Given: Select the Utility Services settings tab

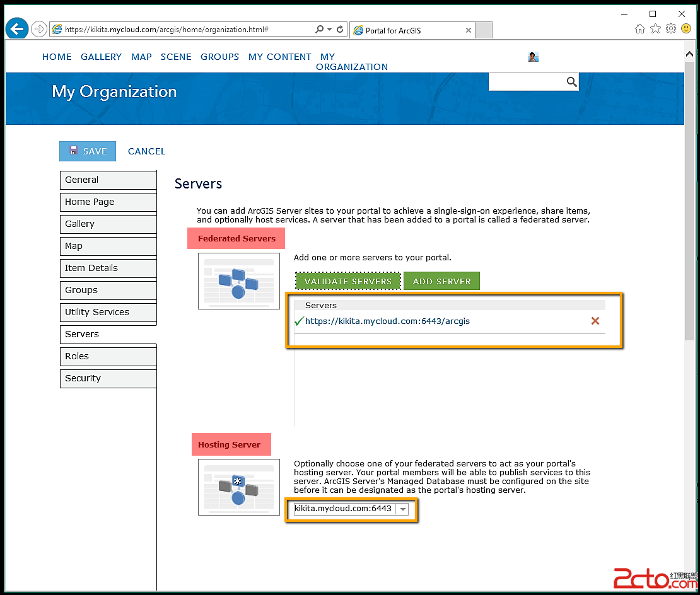Looking at the screenshot, I should pyautogui.click(x=108, y=312).
